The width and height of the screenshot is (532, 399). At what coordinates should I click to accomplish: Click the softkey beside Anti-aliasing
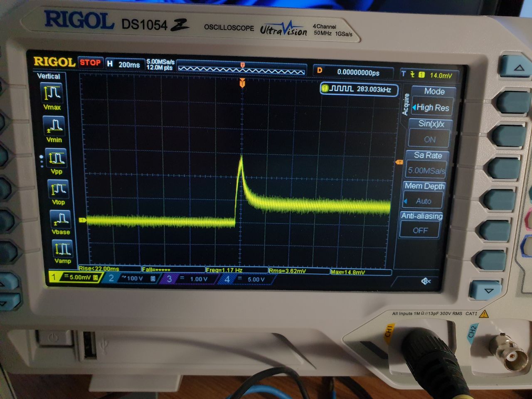[x=495, y=229]
